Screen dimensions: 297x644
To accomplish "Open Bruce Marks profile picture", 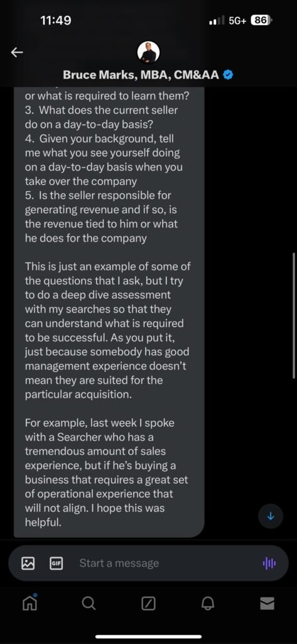I will [x=148, y=53].
